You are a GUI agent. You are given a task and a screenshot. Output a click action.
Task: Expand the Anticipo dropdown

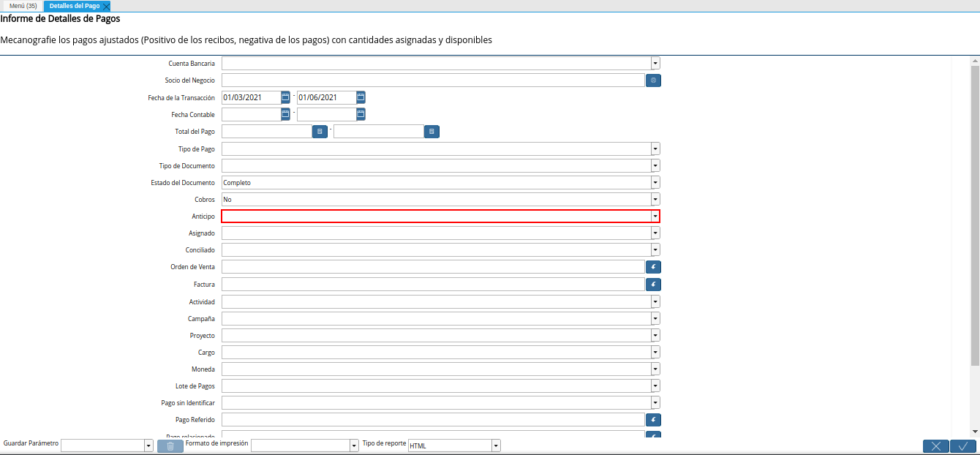tap(655, 216)
